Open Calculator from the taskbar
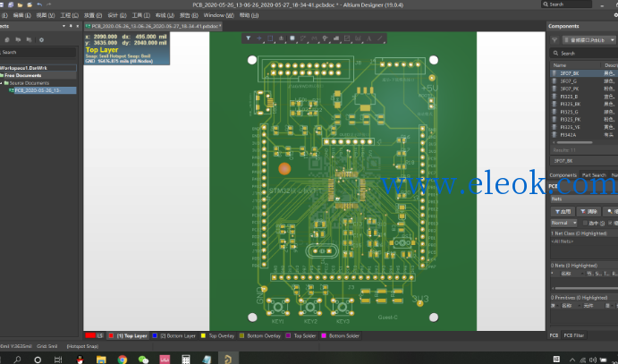The image size is (618, 364). (x=186, y=359)
